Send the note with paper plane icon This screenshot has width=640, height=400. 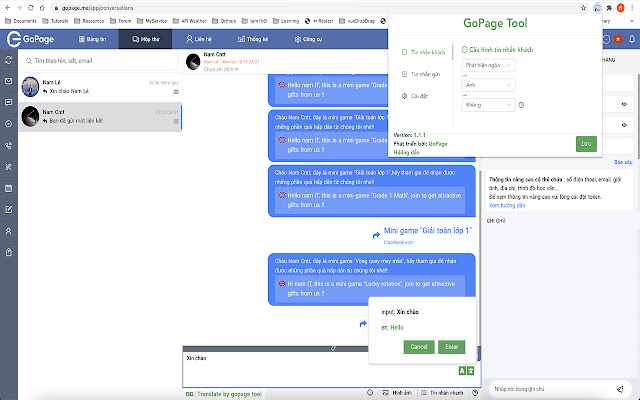point(620,389)
